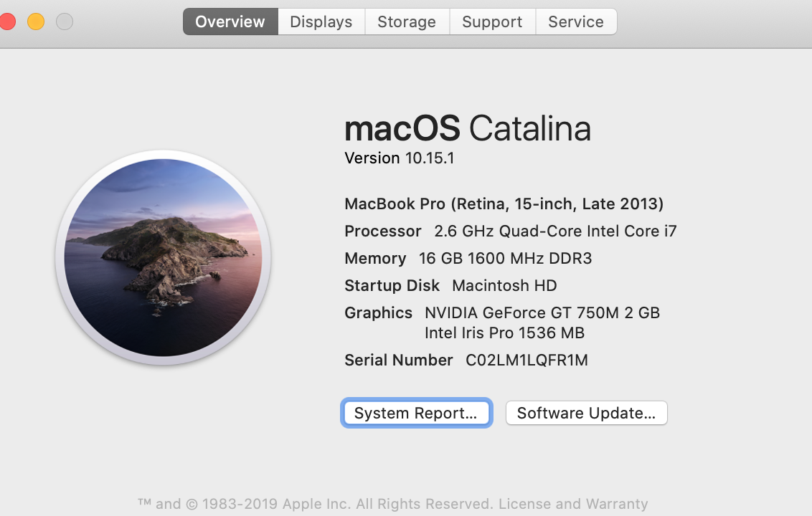The height and width of the screenshot is (516, 812).
Task: Click the NVIDIA GeForce GT 750M graphics line
Action: (542, 313)
